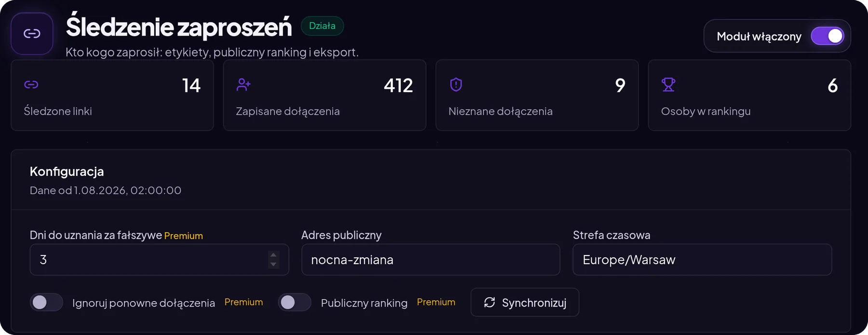Open the Strefa czasowa Europe/Warsaw field
The height and width of the screenshot is (335, 868).
(x=702, y=260)
